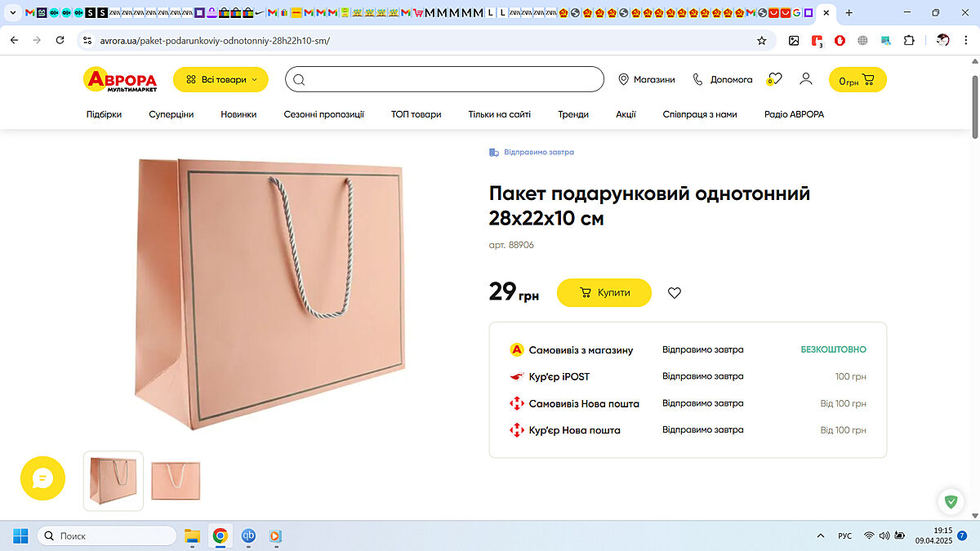Open the Допомога help link
The image size is (980, 551).
[722, 79]
